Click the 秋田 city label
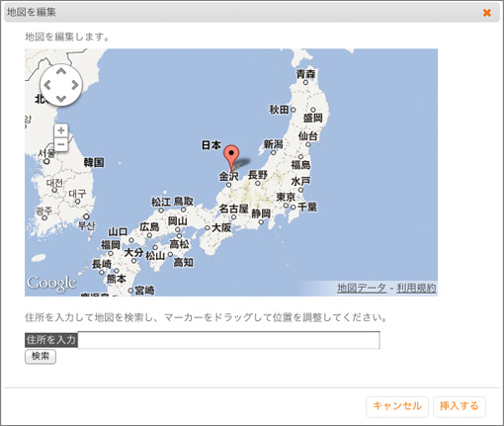This screenshot has width=504, height=426. coord(279,109)
